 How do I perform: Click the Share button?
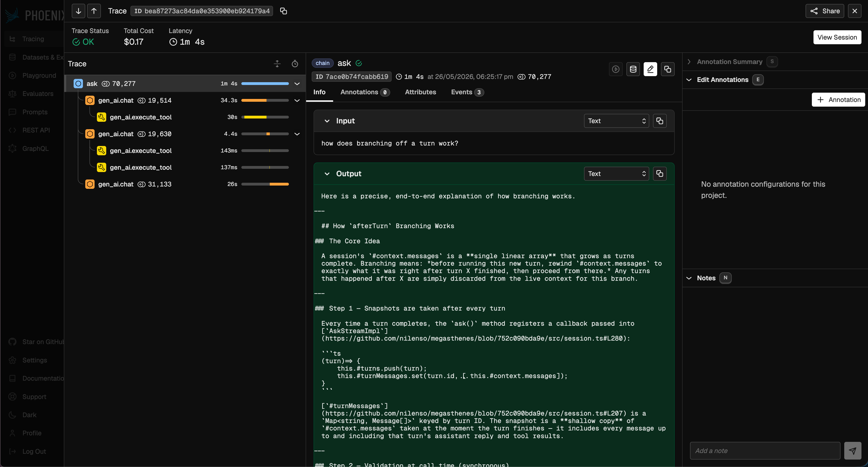pyautogui.click(x=824, y=11)
